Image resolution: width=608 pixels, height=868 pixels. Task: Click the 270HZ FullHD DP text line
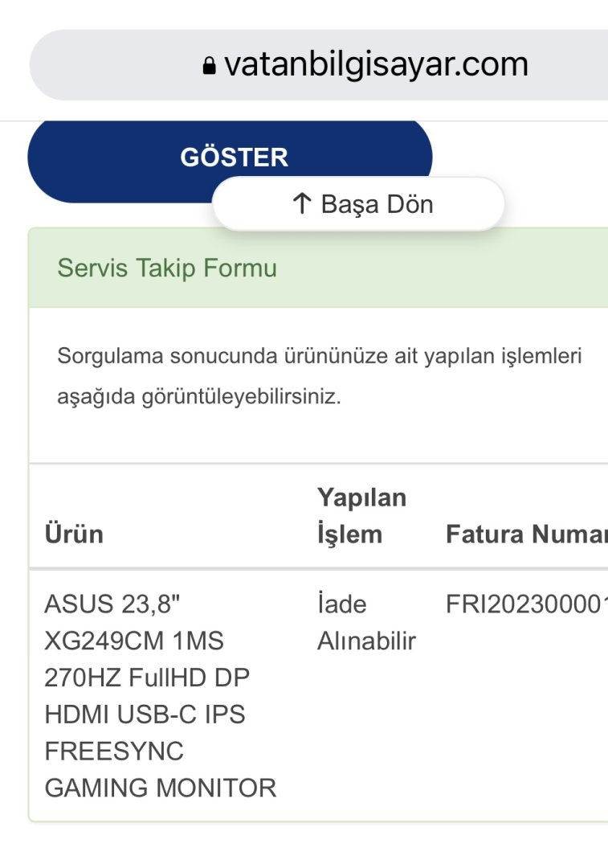click(x=147, y=678)
